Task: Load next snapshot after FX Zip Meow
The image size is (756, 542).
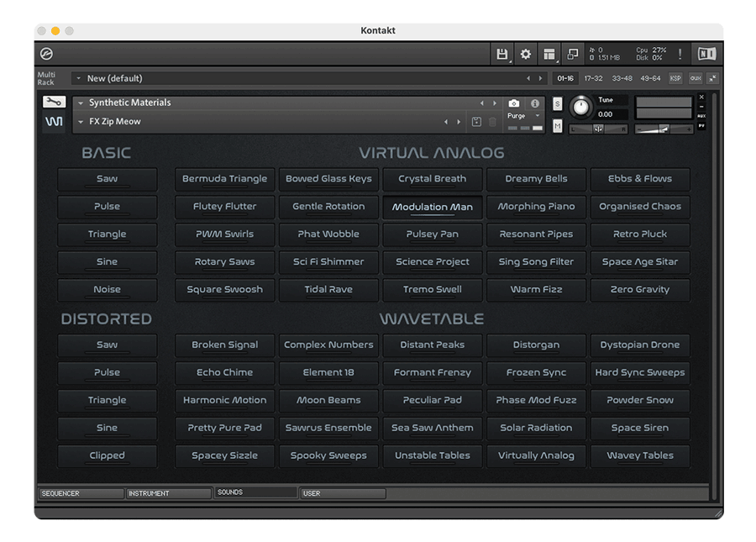Action: point(459,122)
